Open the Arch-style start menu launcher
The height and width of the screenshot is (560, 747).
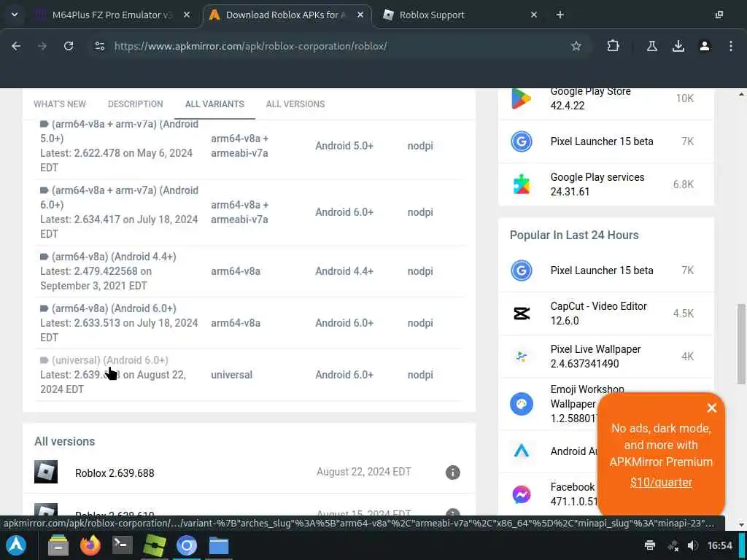(16, 545)
